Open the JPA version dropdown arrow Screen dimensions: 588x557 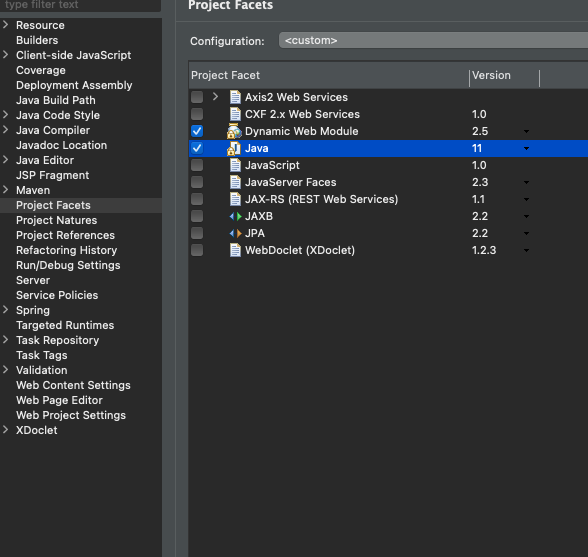526,234
